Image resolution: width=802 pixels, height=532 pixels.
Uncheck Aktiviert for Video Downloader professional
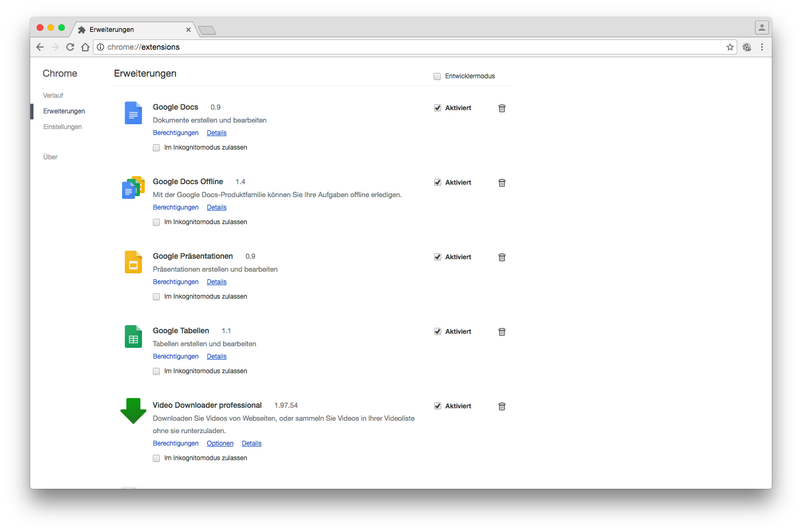(437, 406)
